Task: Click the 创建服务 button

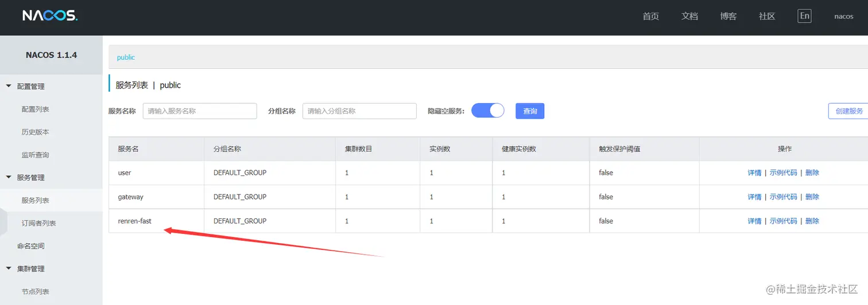Action: pyautogui.click(x=848, y=111)
